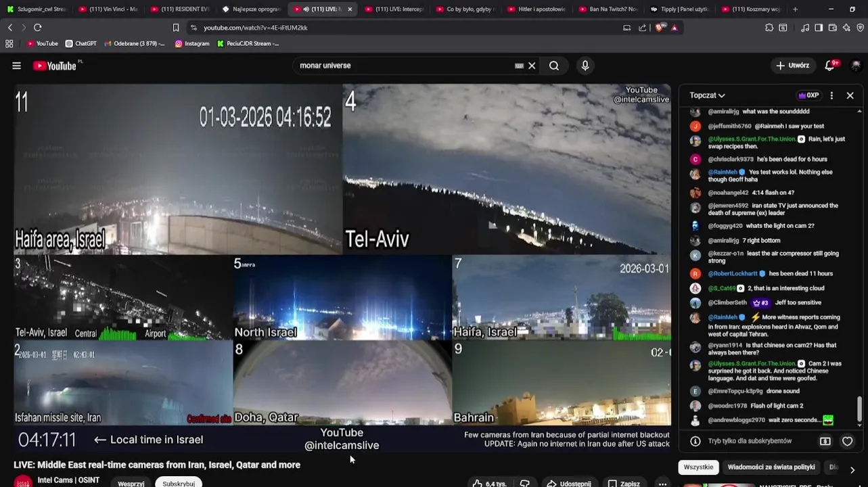Image resolution: width=868 pixels, height=487 pixels.
Task: Select Wiadomości ze świata polityki chip
Action: pos(771,467)
